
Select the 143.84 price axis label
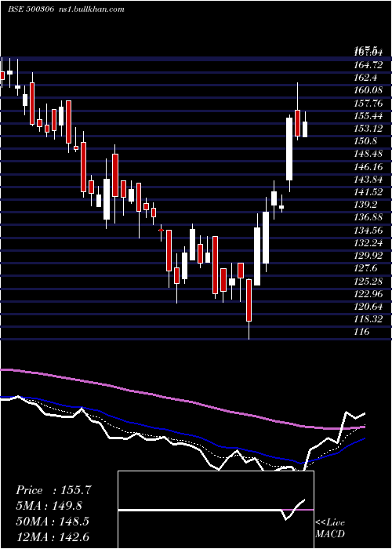coord(368,180)
